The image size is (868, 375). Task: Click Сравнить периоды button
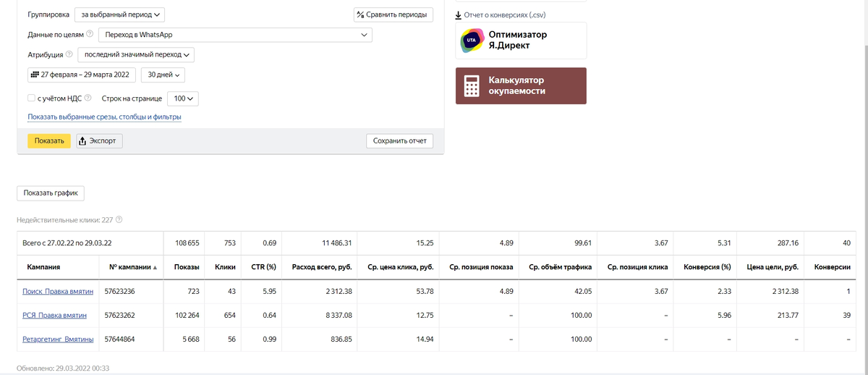point(393,14)
